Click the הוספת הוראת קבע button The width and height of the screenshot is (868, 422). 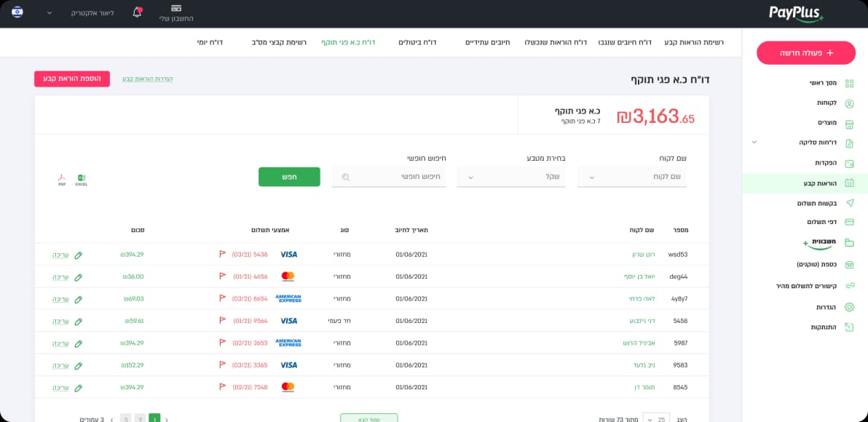click(x=72, y=79)
